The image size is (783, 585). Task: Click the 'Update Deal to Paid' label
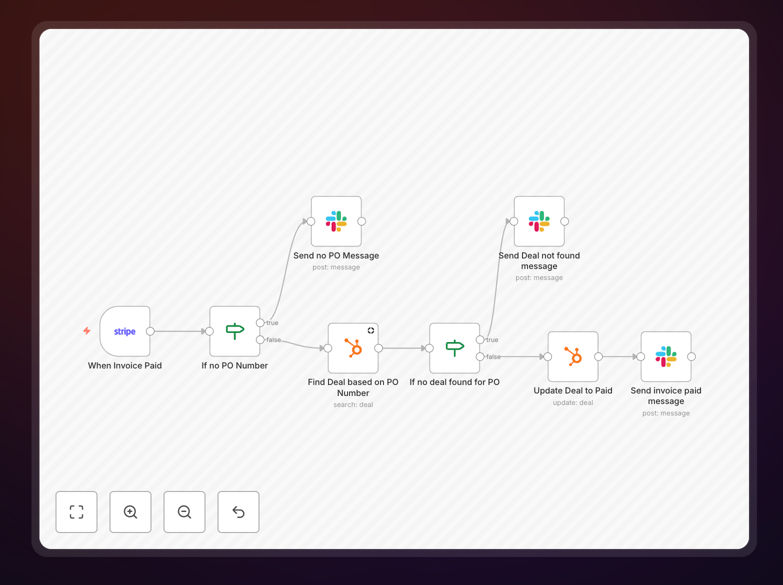pos(573,391)
